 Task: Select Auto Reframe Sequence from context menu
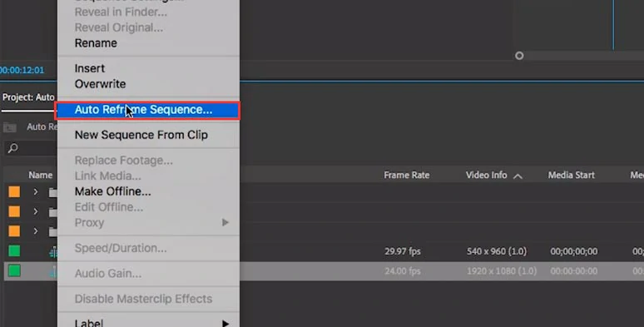click(147, 110)
